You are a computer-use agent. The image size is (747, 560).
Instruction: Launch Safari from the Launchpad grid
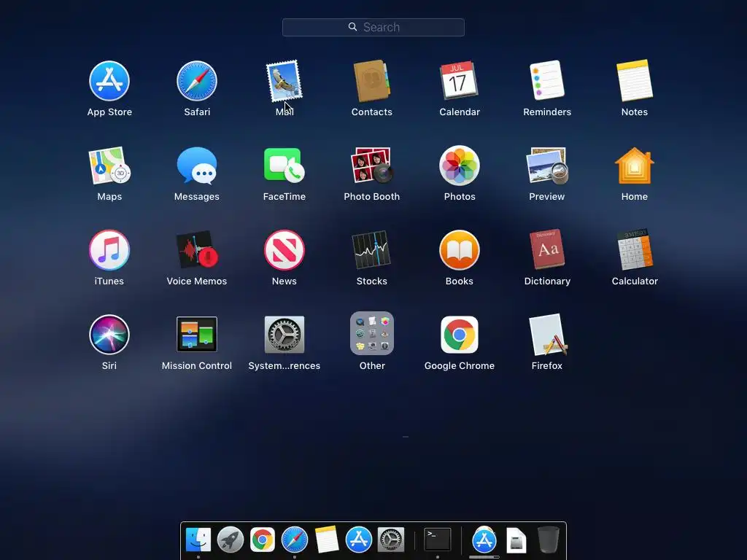[197, 81]
